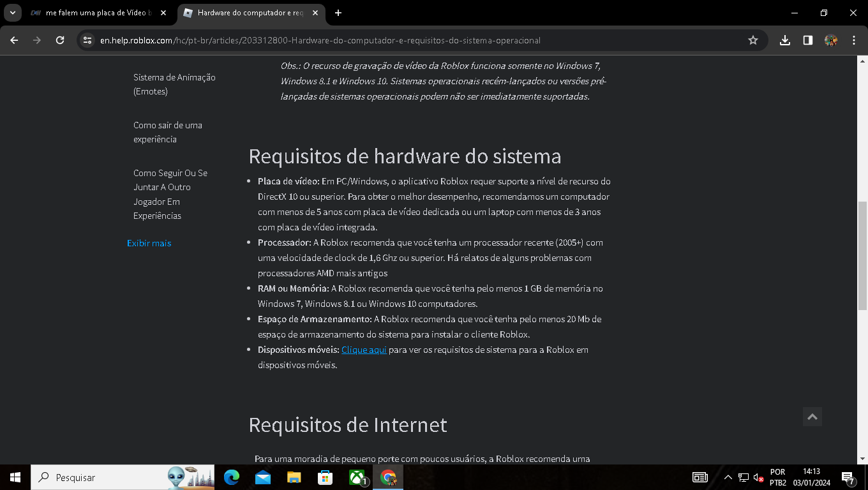The image size is (868, 490).
Task: Click 'Requisitos de hardware do sistema' heading
Action: (x=405, y=156)
